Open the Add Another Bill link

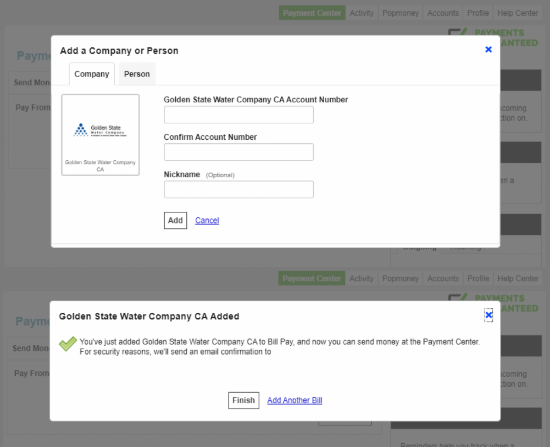pos(295,400)
